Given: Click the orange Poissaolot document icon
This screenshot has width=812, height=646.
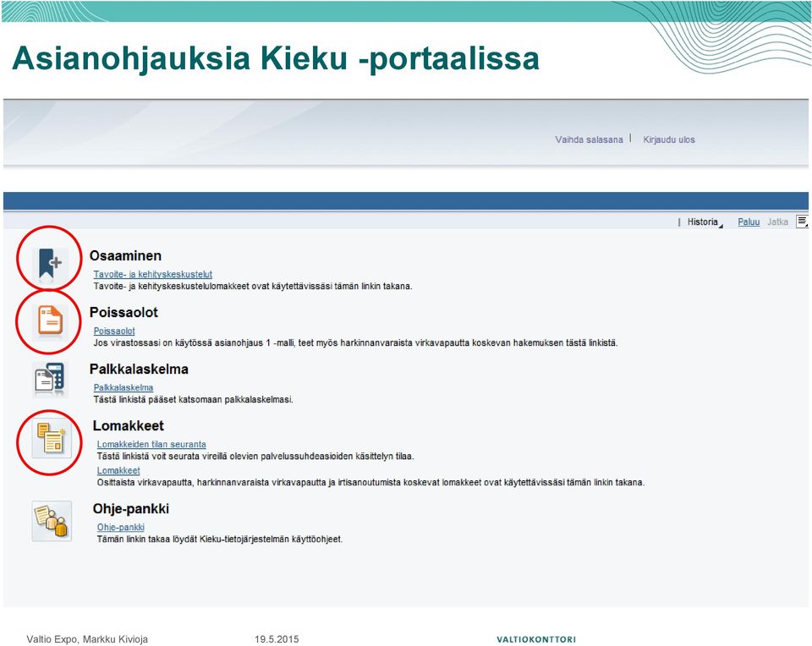Looking at the screenshot, I should [51, 321].
